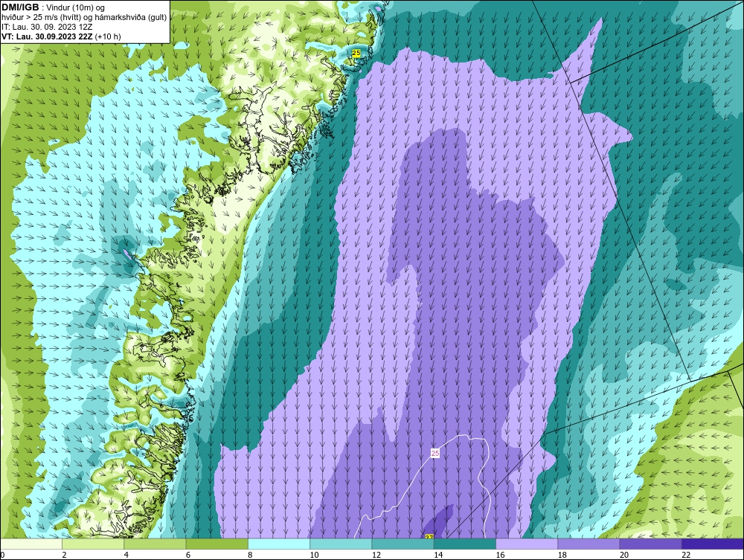This screenshot has width=744, height=560.
Task: Click the '16' value on the color scale
Action: (x=500, y=555)
